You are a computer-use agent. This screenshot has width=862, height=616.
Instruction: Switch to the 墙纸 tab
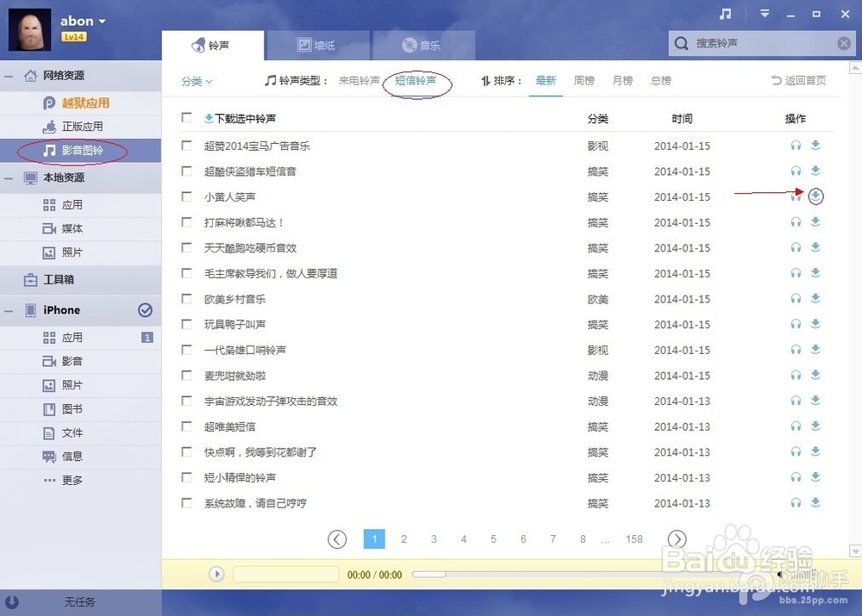point(319,43)
